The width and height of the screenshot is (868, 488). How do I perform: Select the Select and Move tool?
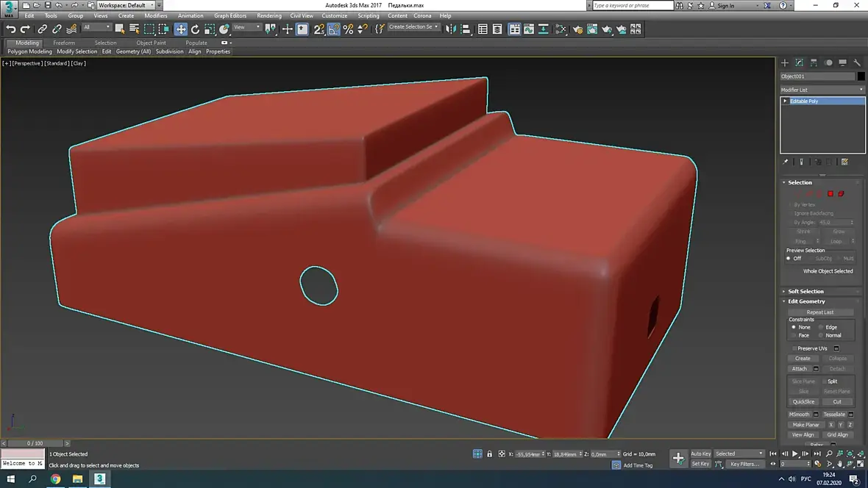click(180, 29)
